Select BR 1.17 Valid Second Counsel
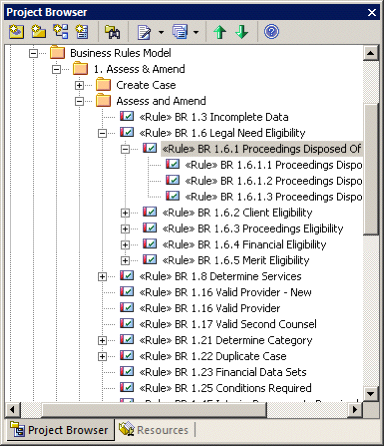The height and width of the screenshot is (447, 386). pyautogui.click(x=228, y=324)
